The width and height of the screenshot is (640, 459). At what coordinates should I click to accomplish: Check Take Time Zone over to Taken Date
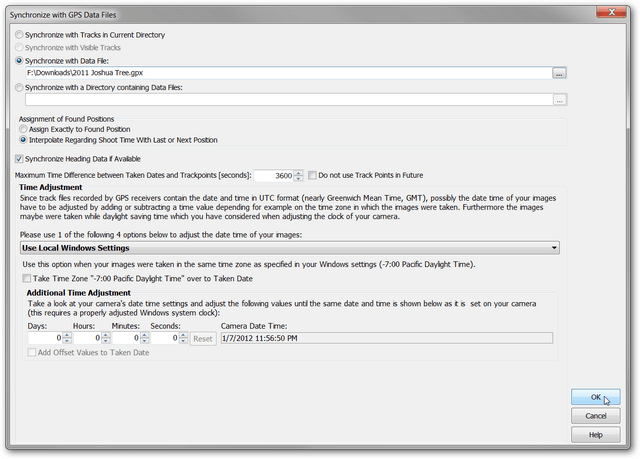(27, 278)
